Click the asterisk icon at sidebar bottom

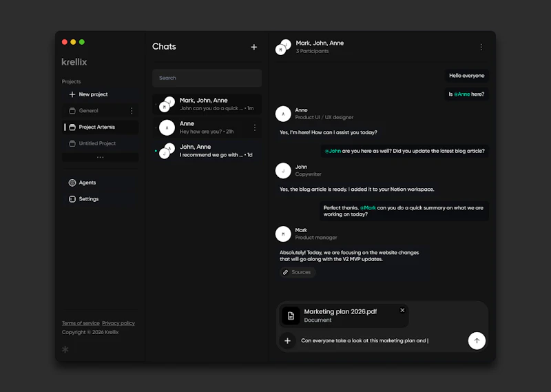coord(65,349)
